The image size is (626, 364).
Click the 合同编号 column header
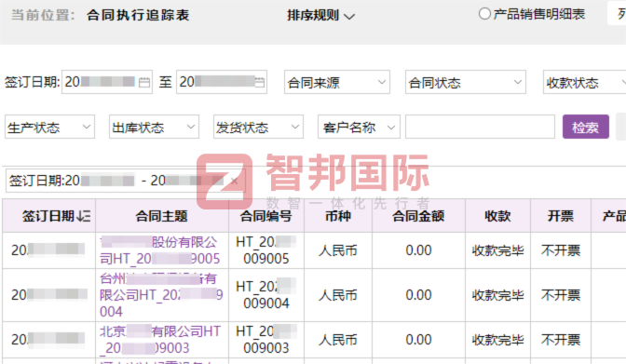pyautogui.click(x=265, y=216)
